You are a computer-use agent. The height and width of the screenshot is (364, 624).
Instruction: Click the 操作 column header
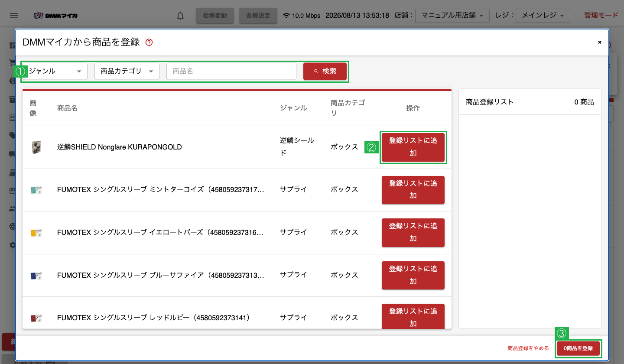point(413,108)
